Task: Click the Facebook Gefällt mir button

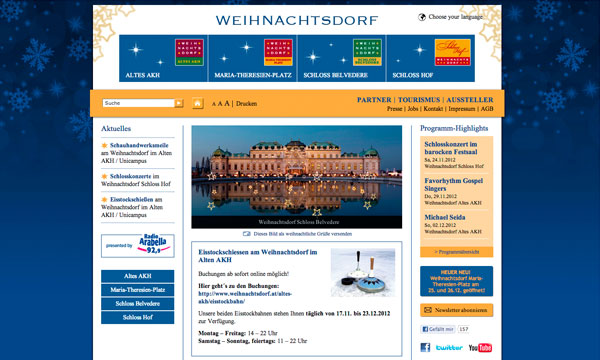Action: pyautogui.click(x=437, y=329)
